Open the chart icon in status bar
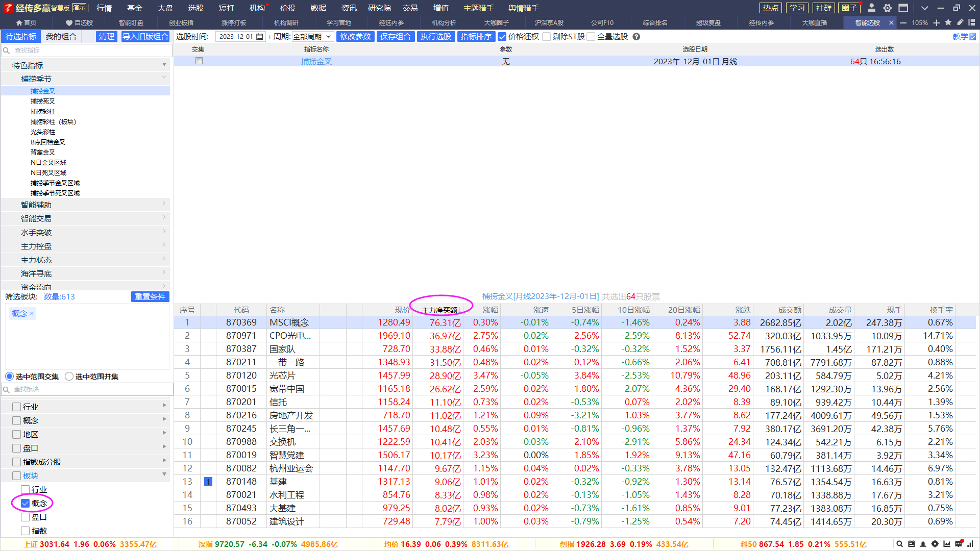 pyautogui.click(x=947, y=544)
